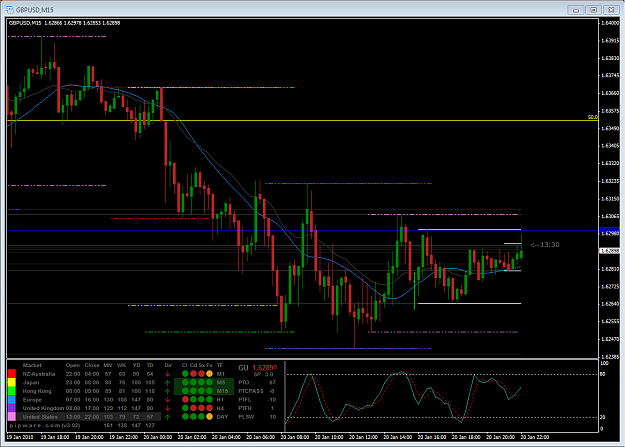Click the pink United States session color swatch
The image size is (625, 447).
click(12, 417)
